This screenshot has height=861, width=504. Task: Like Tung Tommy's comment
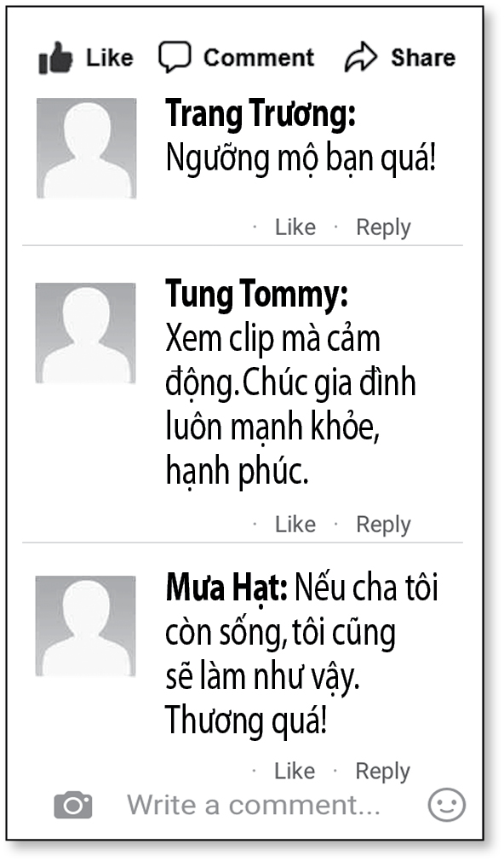coord(295,525)
